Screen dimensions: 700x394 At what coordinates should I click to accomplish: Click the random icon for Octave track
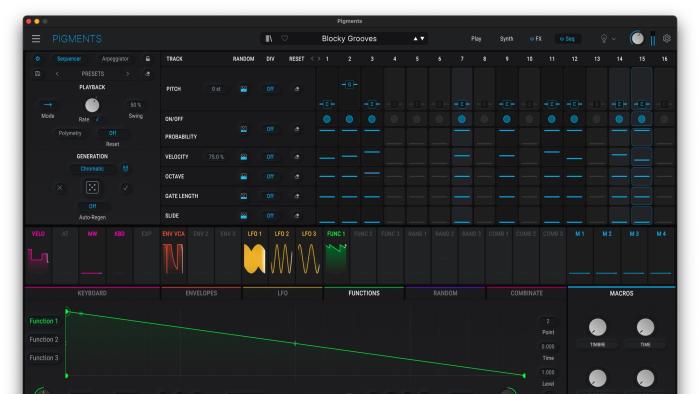(x=244, y=177)
